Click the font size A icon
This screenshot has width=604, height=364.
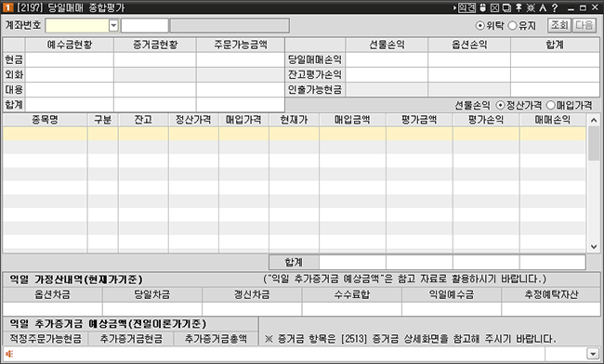click(543, 7)
